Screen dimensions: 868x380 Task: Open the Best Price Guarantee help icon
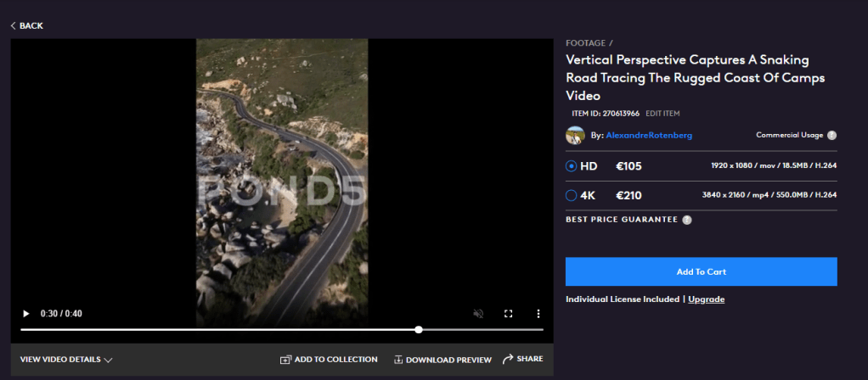pyautogui.click(x=686, y=220)
